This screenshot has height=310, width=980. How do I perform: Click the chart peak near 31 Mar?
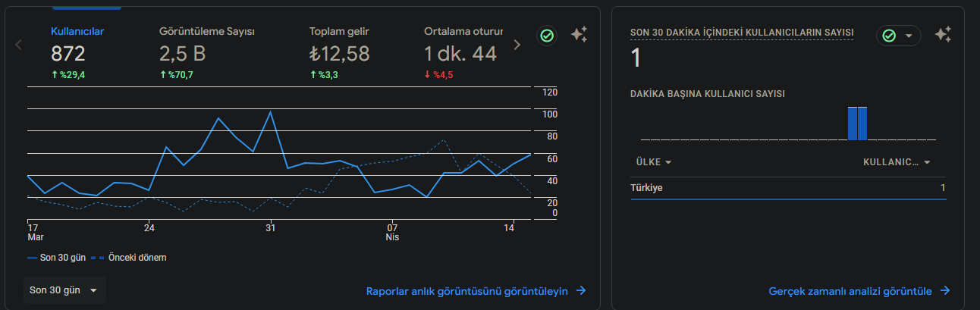coord(270,112)
